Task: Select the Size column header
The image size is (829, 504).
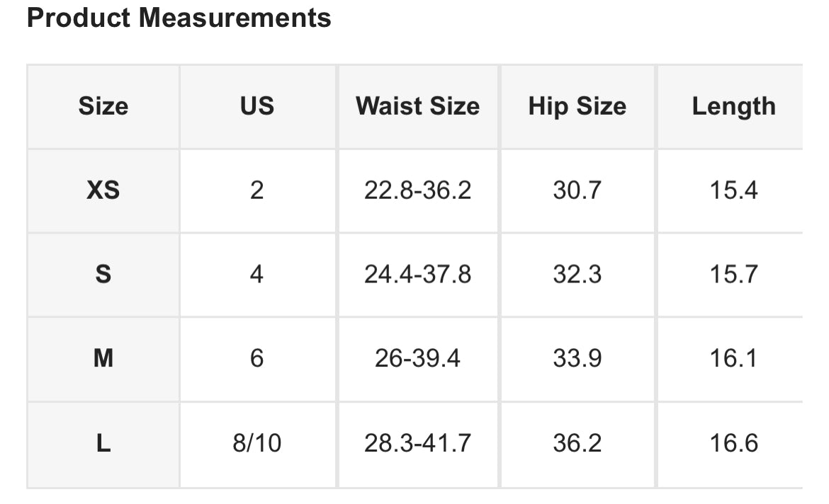Action: coord(103,106)
